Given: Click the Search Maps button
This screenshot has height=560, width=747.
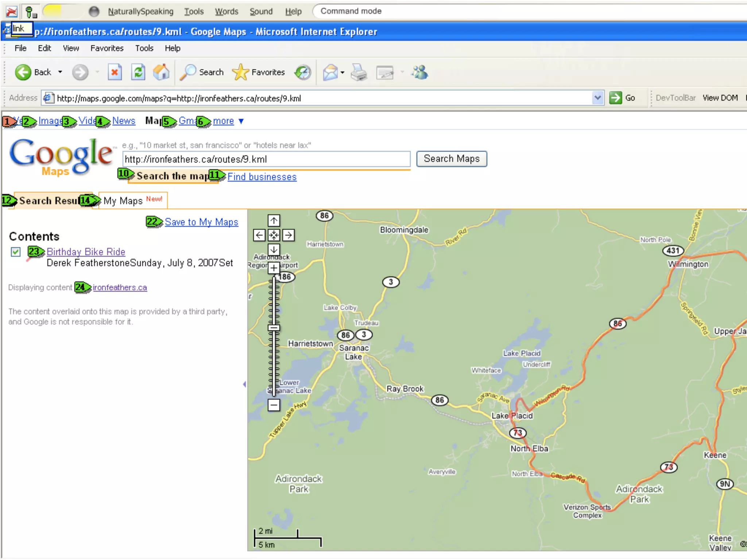Looking at the screenshot, I should pos(452,159).
